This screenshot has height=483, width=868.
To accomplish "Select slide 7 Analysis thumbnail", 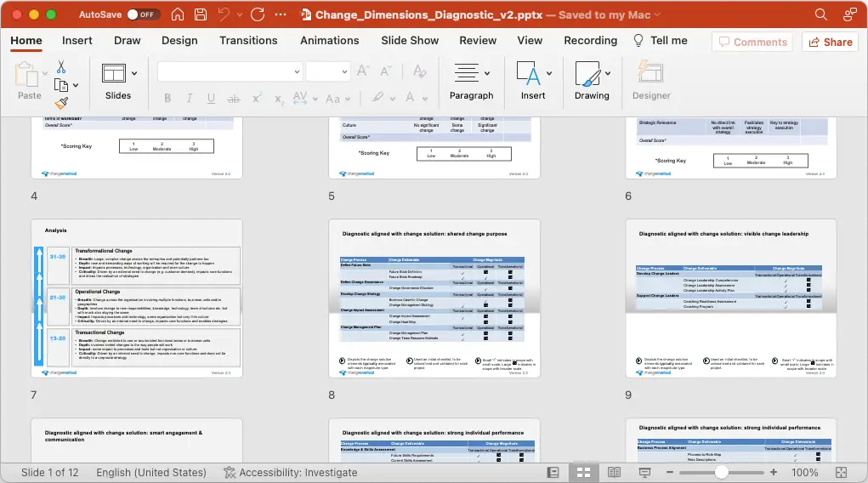I will (x=137, y=298).
